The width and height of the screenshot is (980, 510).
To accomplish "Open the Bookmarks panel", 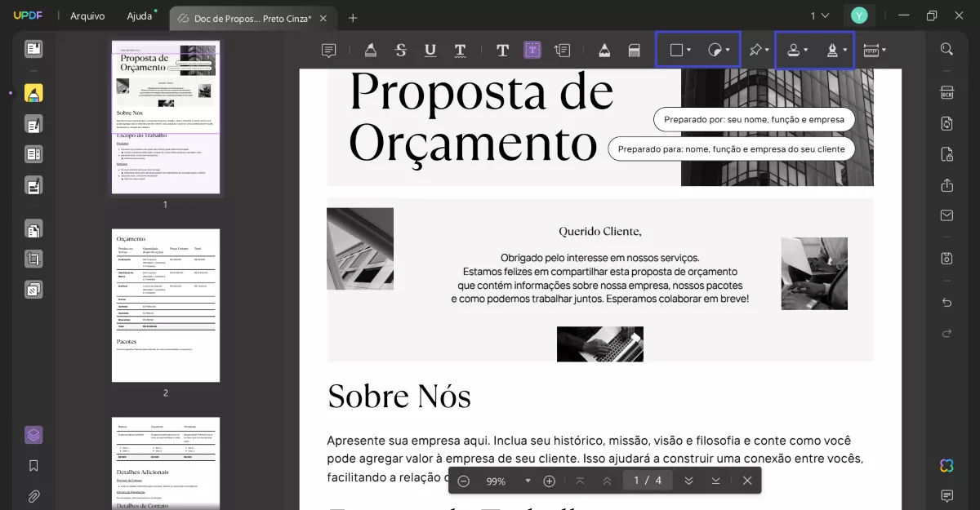I will point(33,465).
